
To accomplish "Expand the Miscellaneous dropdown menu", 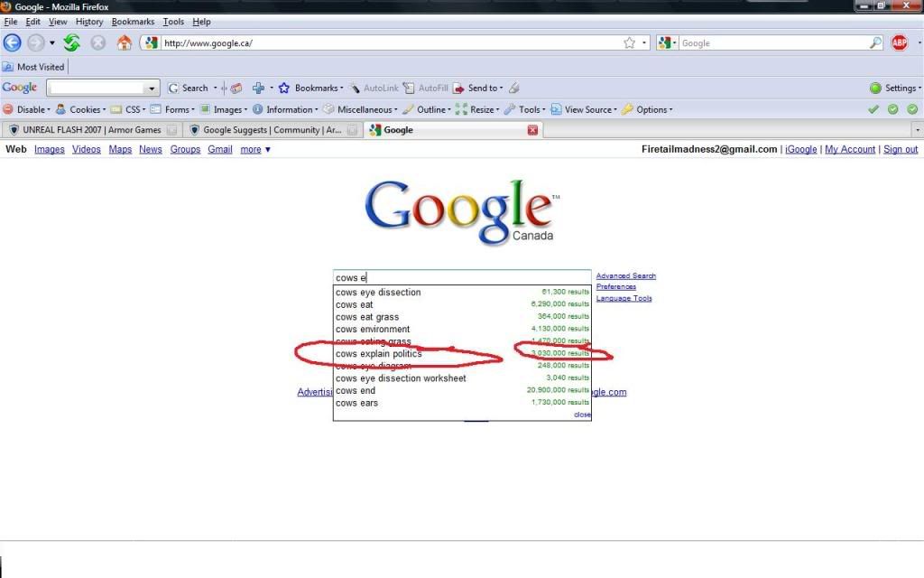I will point(360,109).
